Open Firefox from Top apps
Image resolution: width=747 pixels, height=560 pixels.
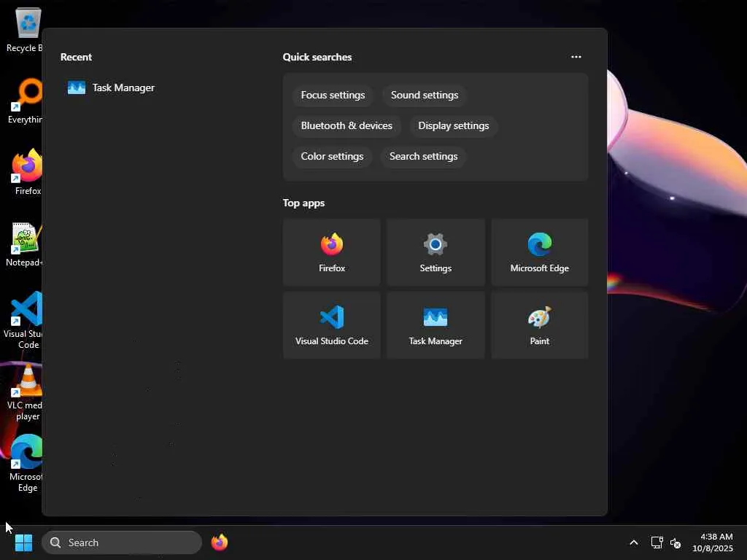pyautogui.click(x=332, y=252)
